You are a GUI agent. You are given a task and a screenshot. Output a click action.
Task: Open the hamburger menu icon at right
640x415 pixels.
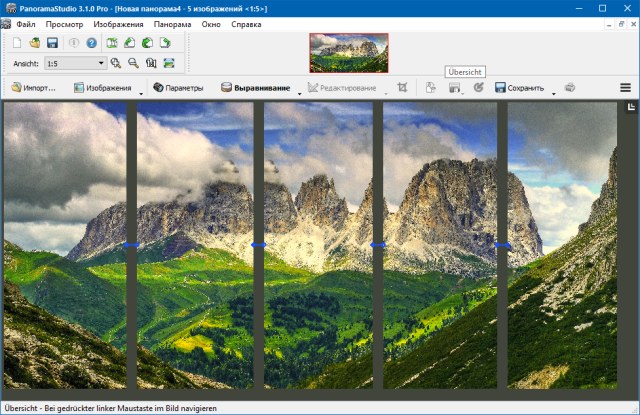[625, 88]
